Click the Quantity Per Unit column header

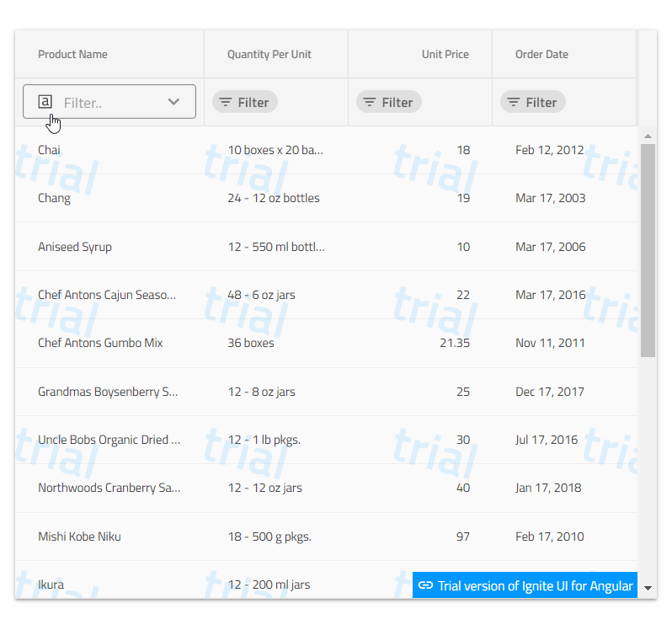tap(269, 55)
